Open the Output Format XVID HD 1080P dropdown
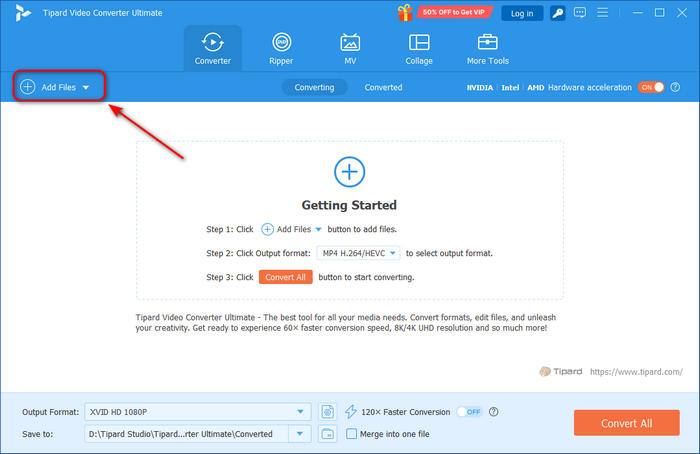The image size is (700, 454). [x=198, y=412]
